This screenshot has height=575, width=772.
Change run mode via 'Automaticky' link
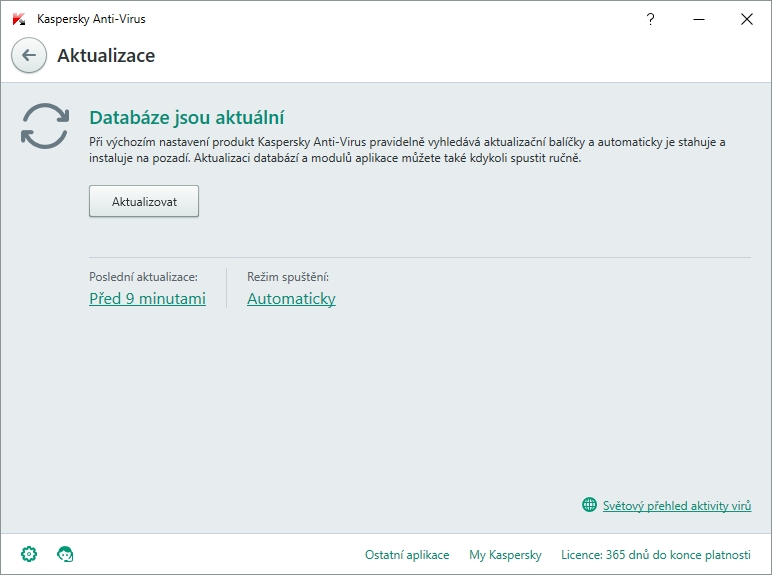tap(291, 298)
